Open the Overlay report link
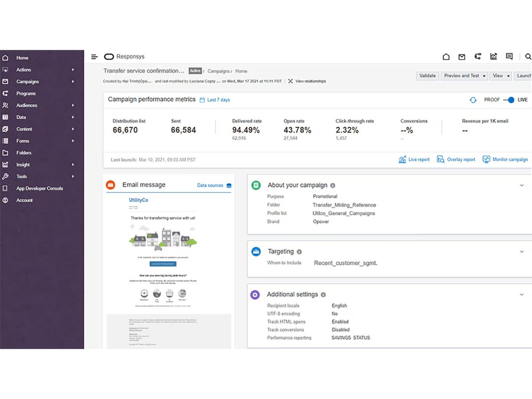Image resolution: width=532 pixels, height=399 pixels. 456,160
